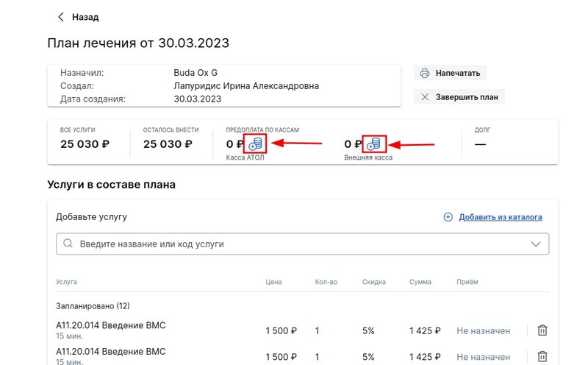Click the search magnifier icon in service field
Viewport: 588px width, 365px height.
tap(68, 244)
